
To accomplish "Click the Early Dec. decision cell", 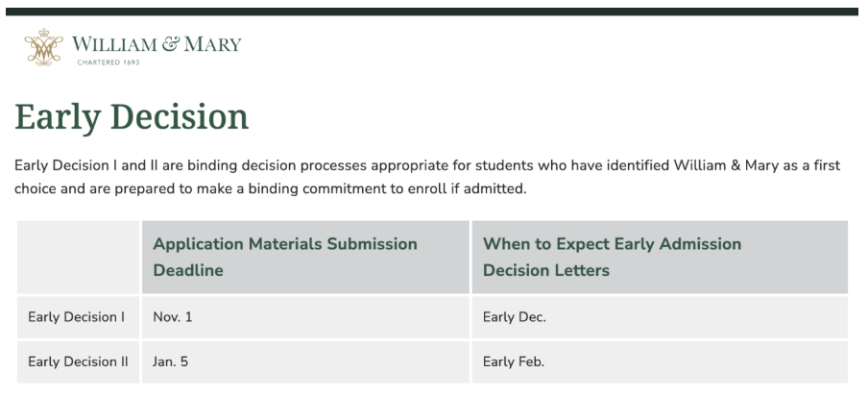I will point(660,317).
